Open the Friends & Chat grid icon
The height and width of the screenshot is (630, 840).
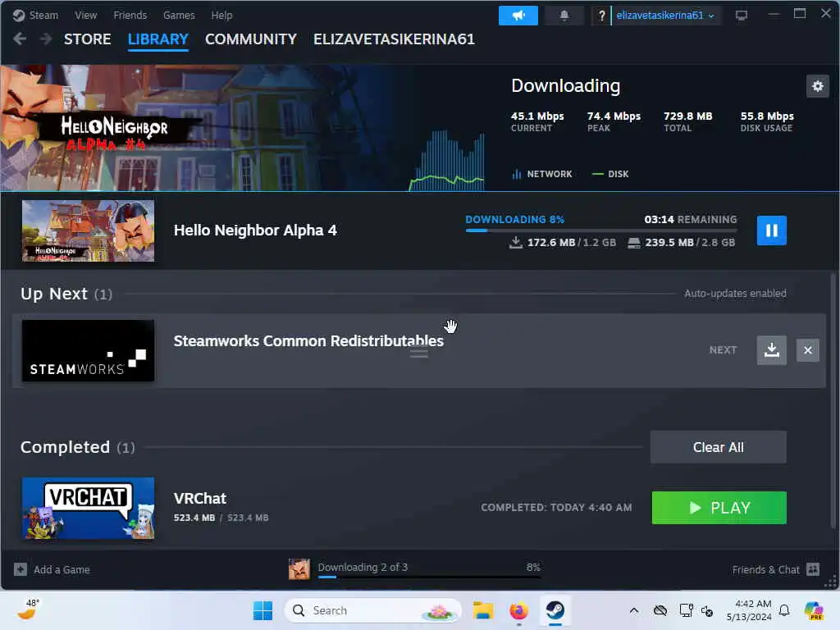(x=813, y=569)
